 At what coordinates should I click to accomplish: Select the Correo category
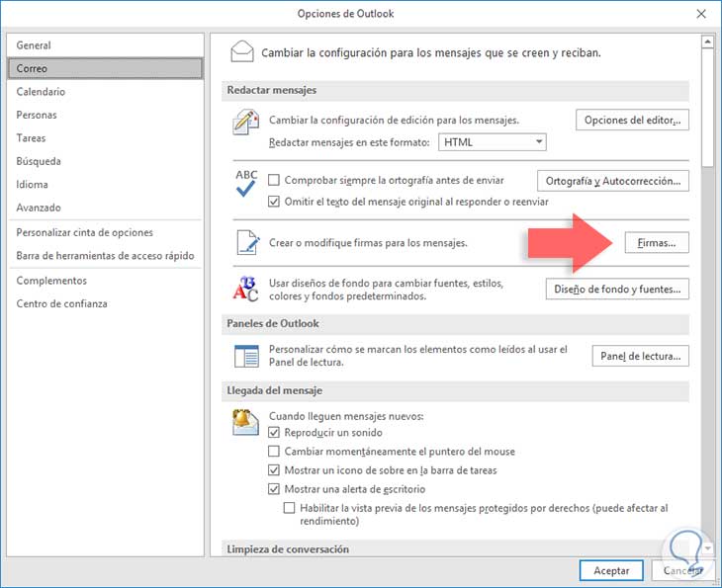pos(105,68)
